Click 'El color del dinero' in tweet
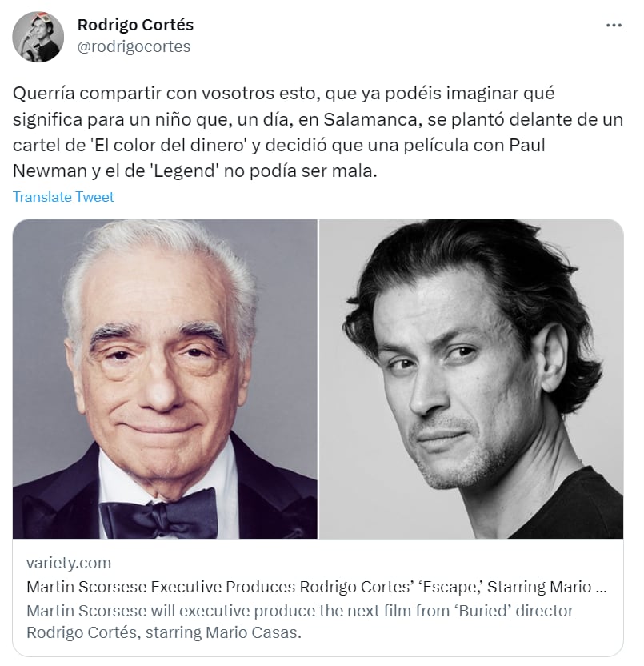Screen dimensions: 644x666 [169, 145]
